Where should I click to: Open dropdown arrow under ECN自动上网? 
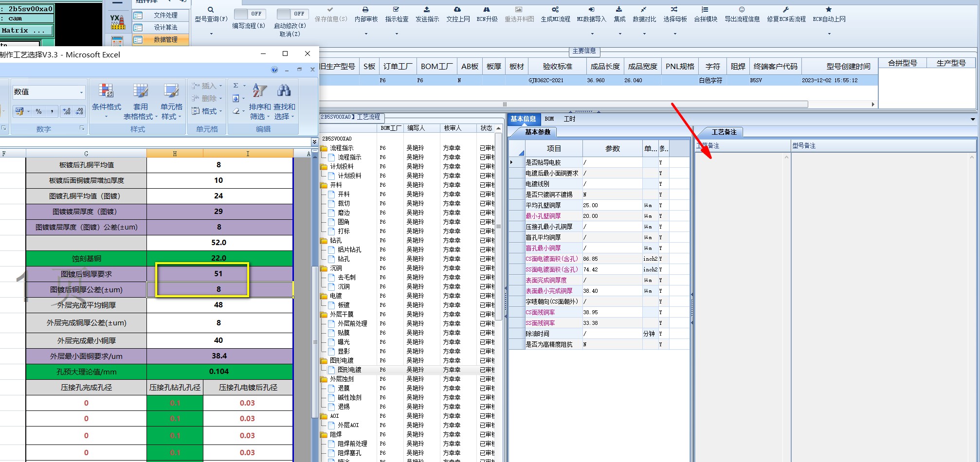click(x=829, y=34)
